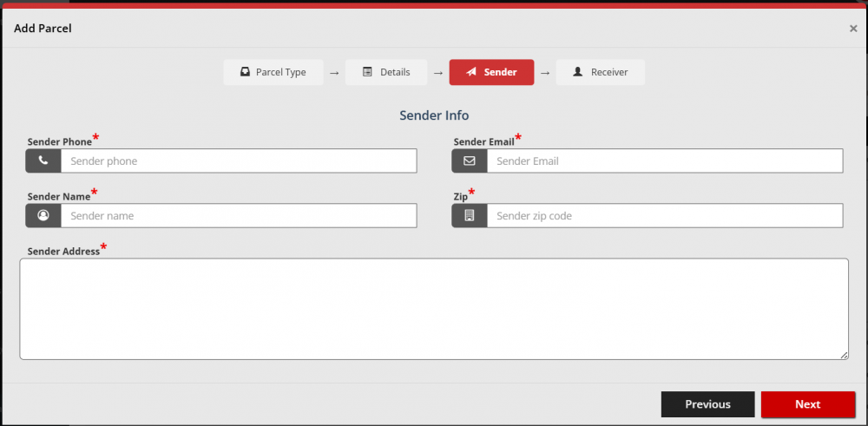Focus the Sender Email input field
Image resolution: width=868 pixels, height=426 pixels.
click(x=665, y=161)
